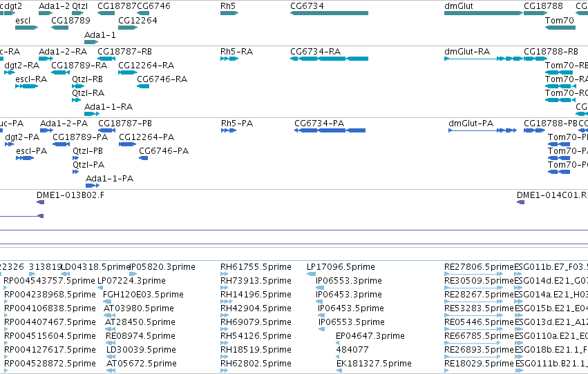Screen dimensions: 588x374
Task: Click the escl gene label
Action: 23,21
